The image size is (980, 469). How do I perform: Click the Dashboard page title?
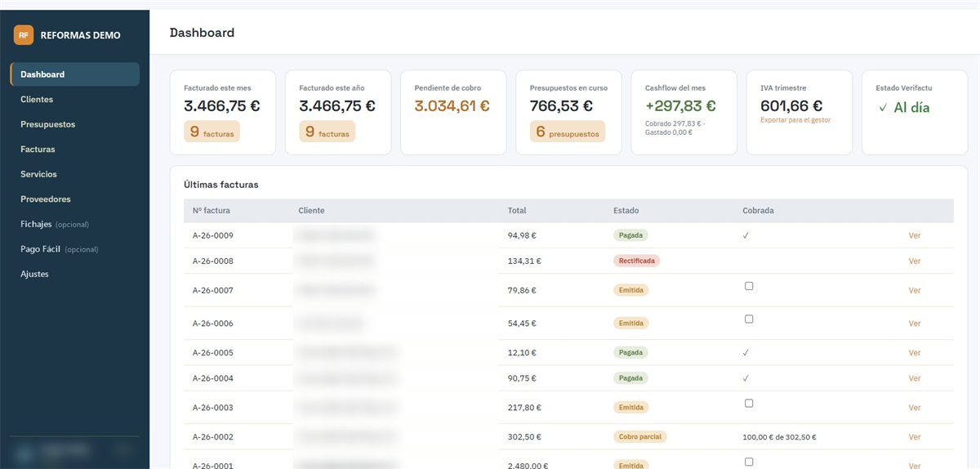[202, 33]
